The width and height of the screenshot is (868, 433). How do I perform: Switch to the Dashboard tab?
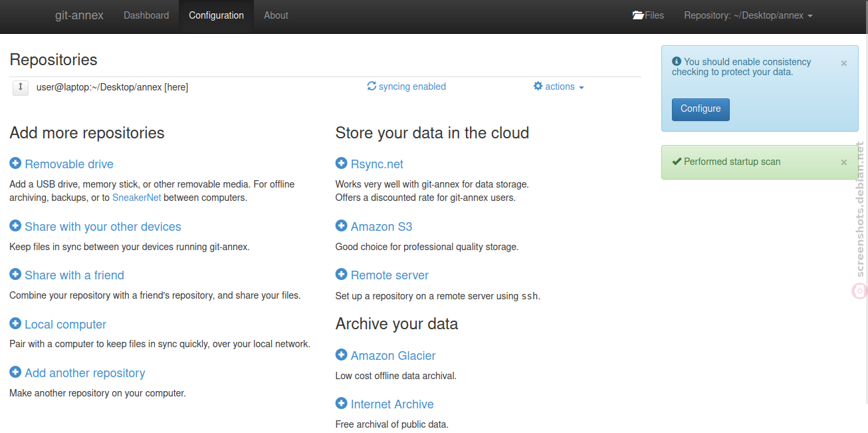point(146,15)
